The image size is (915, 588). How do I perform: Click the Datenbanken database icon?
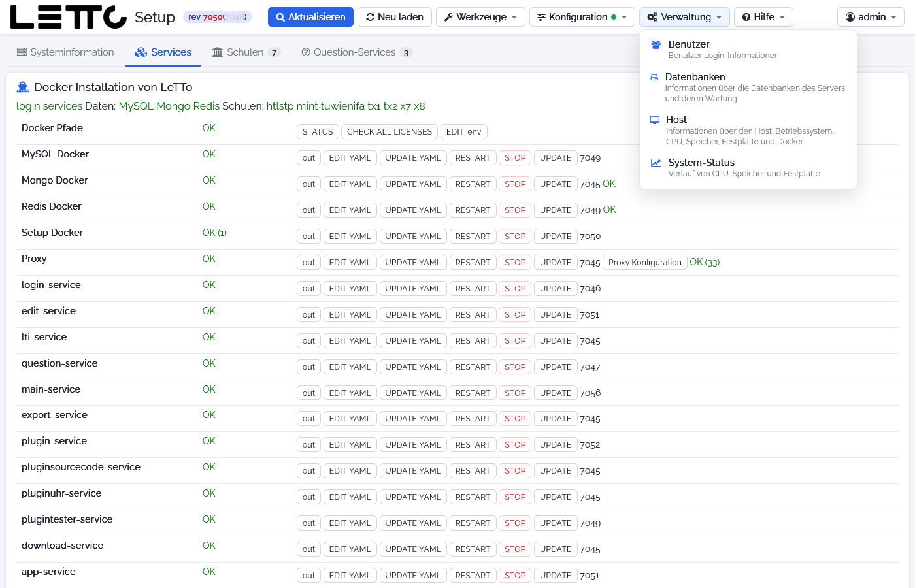point(654,77)
